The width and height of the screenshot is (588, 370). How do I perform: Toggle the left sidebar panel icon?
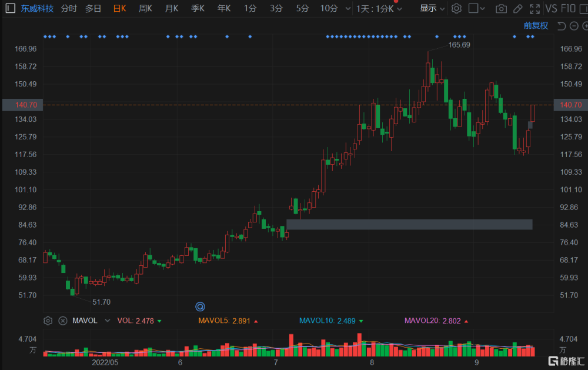tap(11, 9)
